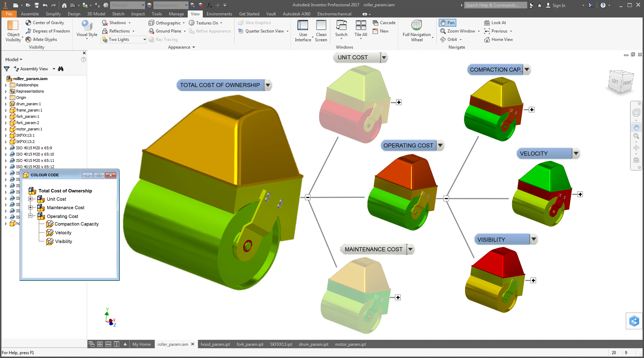644x358 pixels.
Task: Open the TOTAL COST OF OWNERSHIP dropdown arrow
Action: pos(268,85)
